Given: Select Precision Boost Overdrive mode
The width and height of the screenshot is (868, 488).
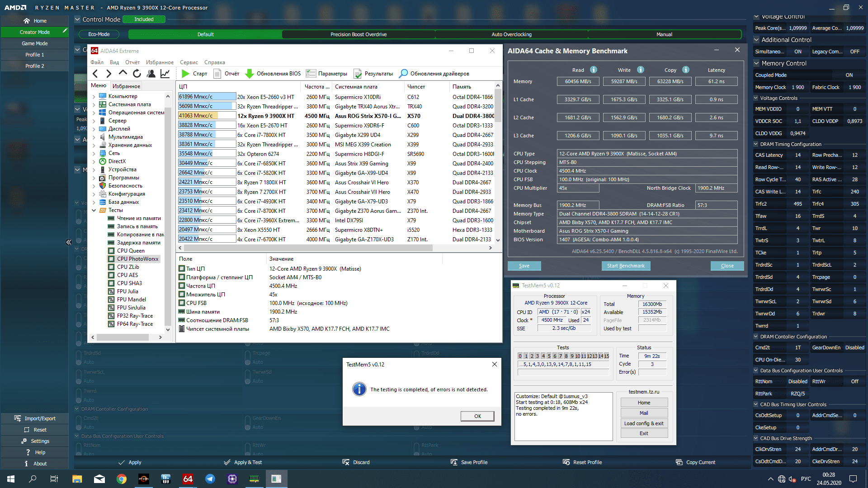Looking at the screenshot, I should point(359,34).
